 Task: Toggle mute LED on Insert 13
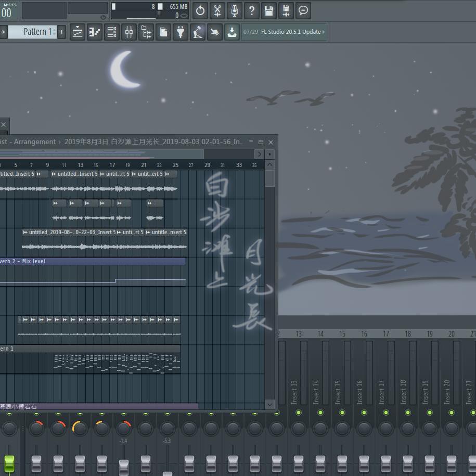pyautogui.click(x=299, y=413)
